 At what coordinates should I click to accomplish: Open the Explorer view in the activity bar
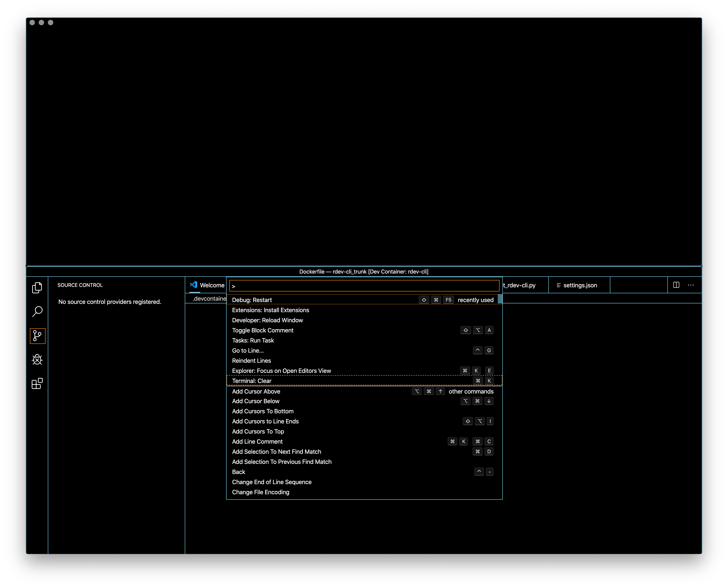pyautogui.click(x=37, y=287)
